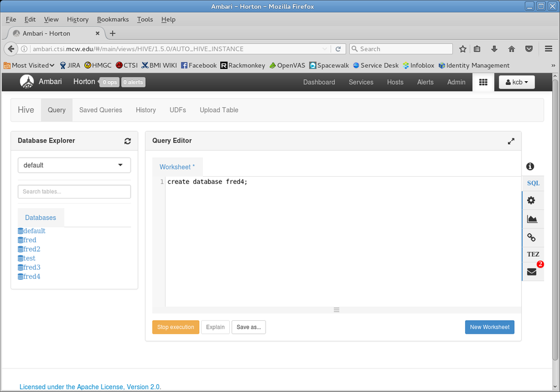This screenshot has height=392, width=560.
Task: Switch to the UDFs tab
Action: (178, 110)
